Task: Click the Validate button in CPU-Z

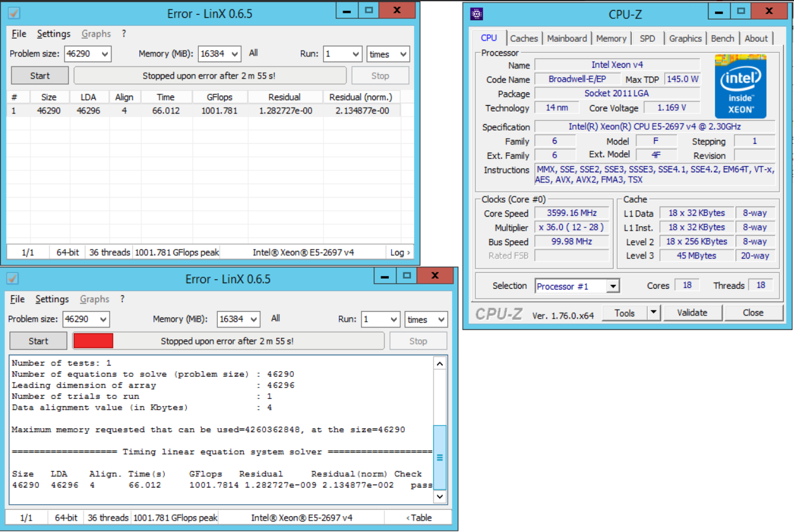Action: (692, 313)
